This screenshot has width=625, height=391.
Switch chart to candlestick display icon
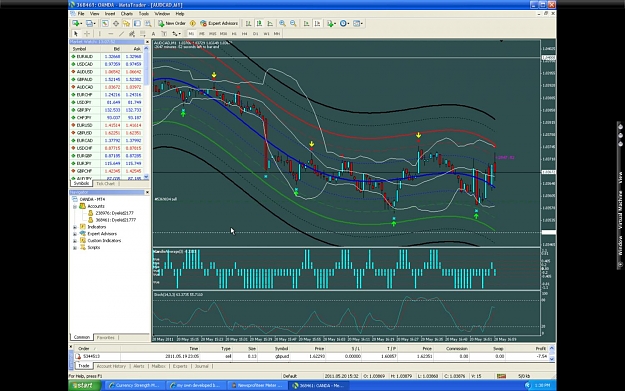tap(259, 24)
